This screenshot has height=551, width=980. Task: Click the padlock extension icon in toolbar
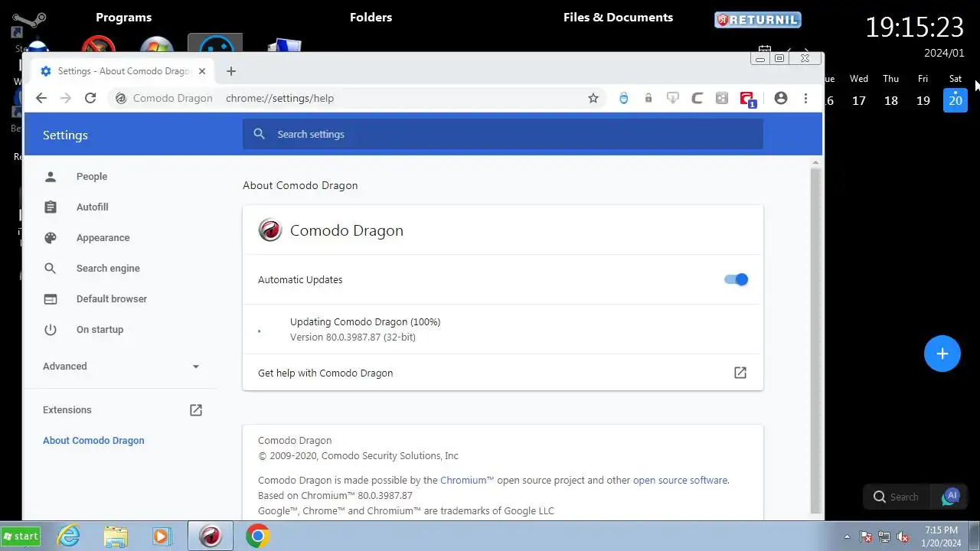648,98
